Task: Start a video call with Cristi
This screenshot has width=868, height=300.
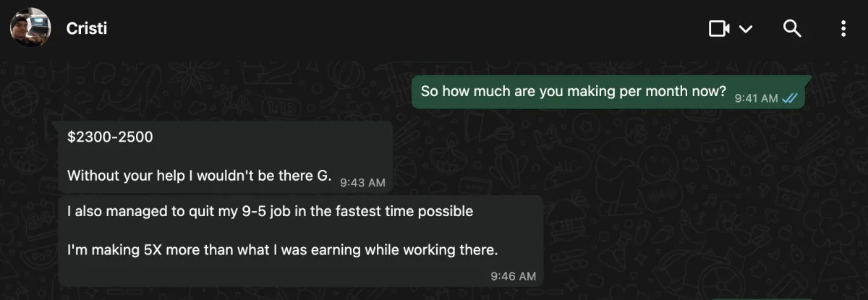Action: tap(719, 28)
